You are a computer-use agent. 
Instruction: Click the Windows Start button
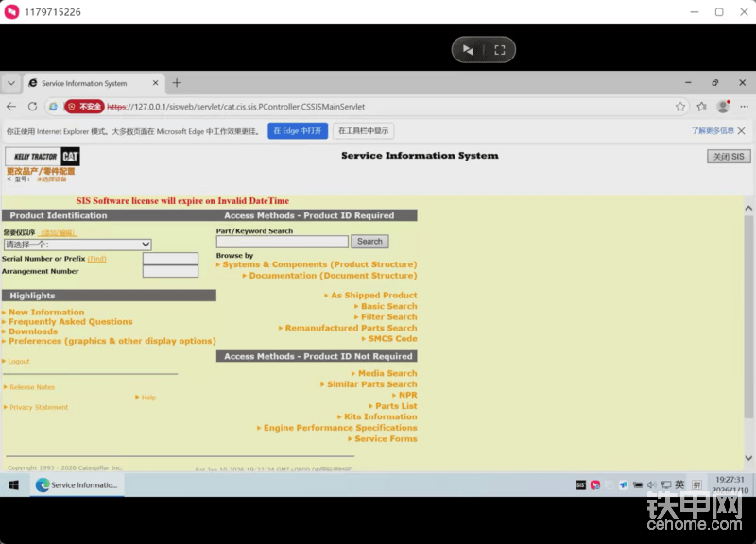click(14, 484)
